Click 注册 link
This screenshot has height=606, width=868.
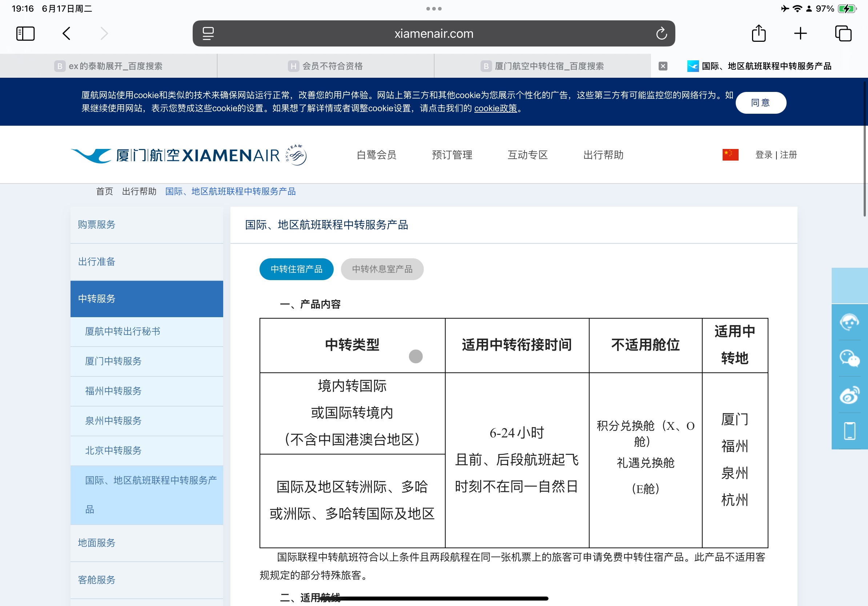(x=788, y=155)
